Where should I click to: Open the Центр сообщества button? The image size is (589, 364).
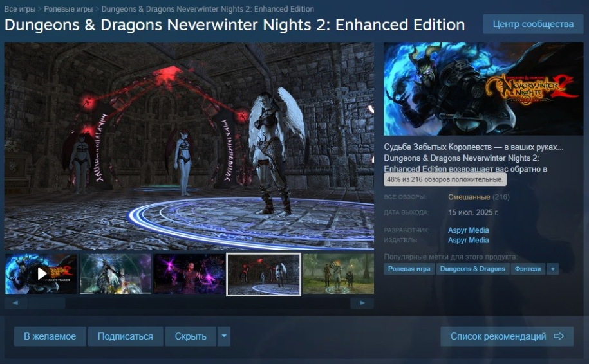tap(533, 24)
